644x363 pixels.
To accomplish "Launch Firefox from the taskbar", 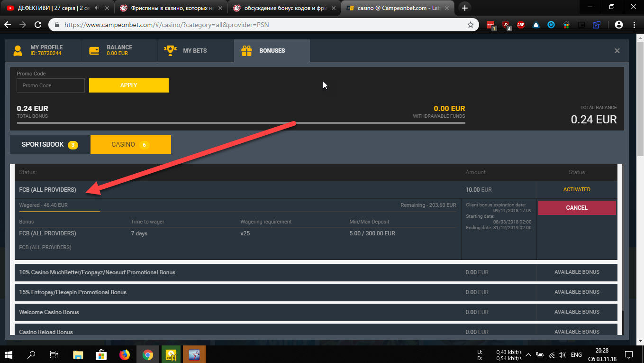I will [x=124, y=354].
